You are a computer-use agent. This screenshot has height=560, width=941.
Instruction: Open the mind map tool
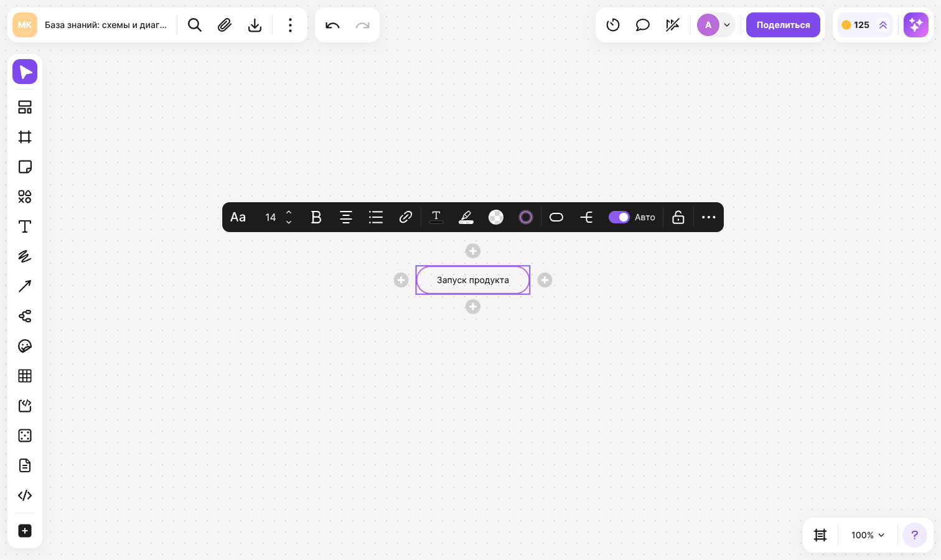tap(25, 316)
